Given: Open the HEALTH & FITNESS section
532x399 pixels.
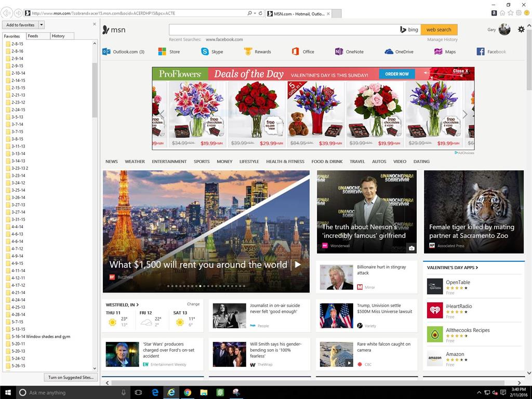Looking at the screenshot, I should pos(285,162).
